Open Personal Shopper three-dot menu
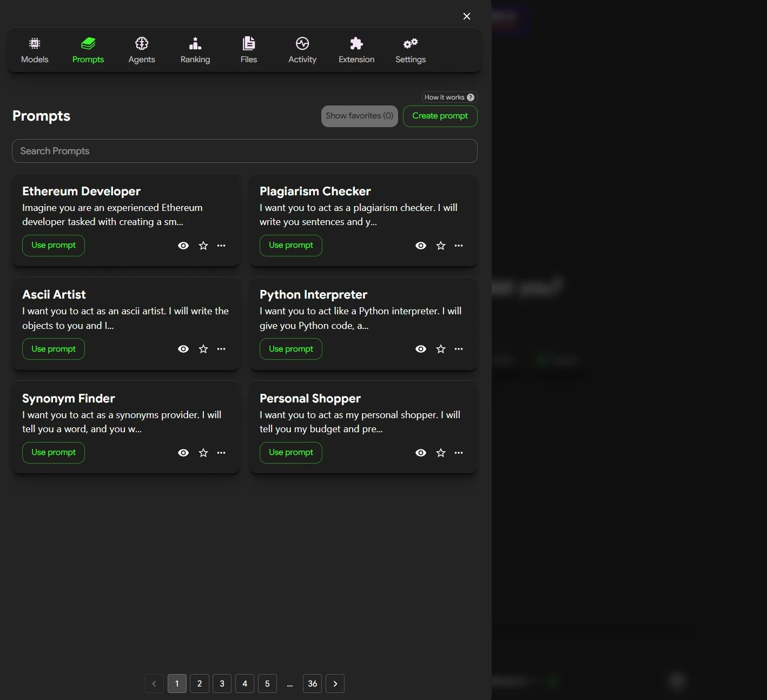Image resolution: width=767 pixels, height=700 pixels. (459, 453)
